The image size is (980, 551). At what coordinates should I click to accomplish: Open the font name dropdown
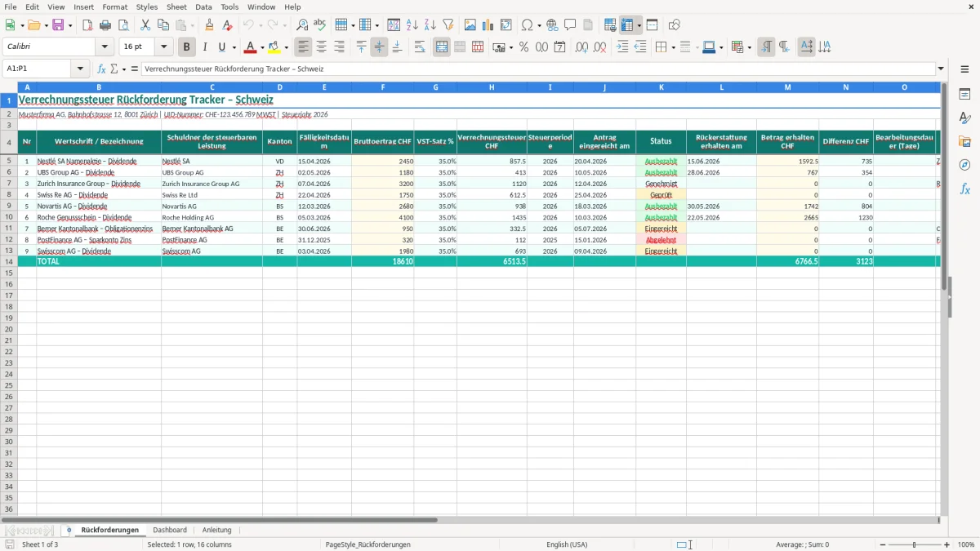[105, 47]
